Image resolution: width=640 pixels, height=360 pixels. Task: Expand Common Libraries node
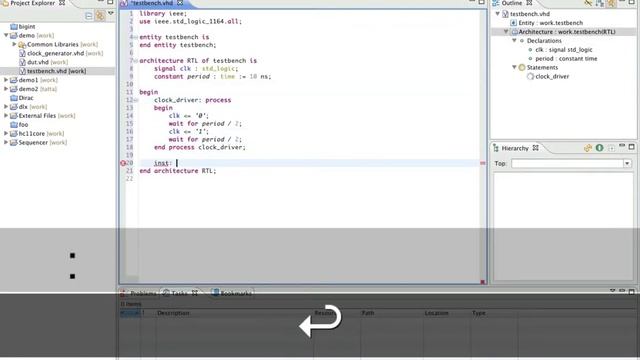(x=14, y=44)
